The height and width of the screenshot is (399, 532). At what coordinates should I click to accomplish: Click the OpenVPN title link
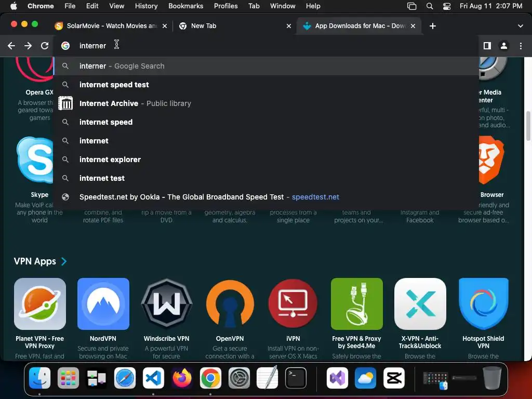click(x=230, y=339)
